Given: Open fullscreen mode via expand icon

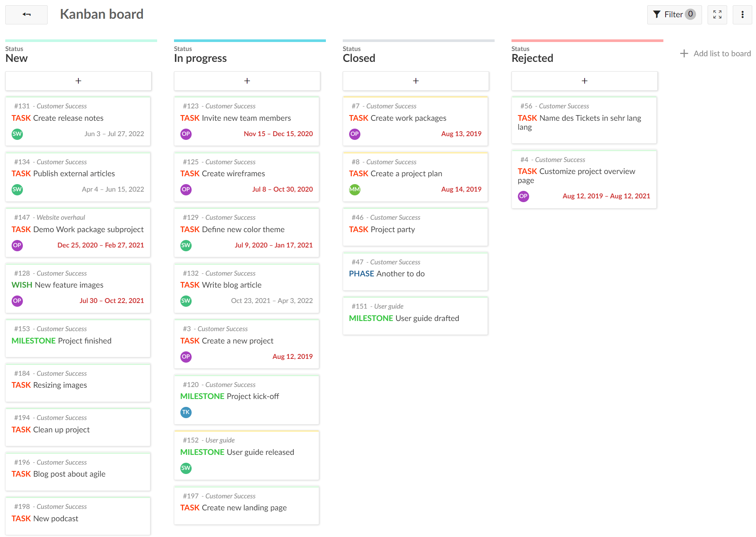Looking at the screenshot, I should pyautogui.click(x=717, y=14).
